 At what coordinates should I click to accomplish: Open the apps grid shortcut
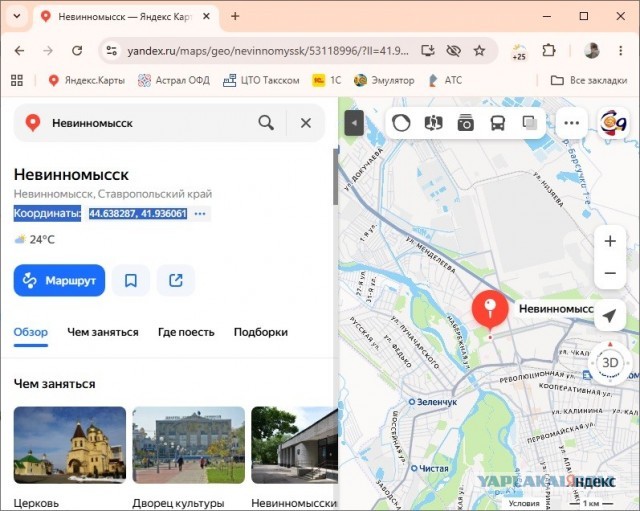pyautogui.click(x=17, y=80)
